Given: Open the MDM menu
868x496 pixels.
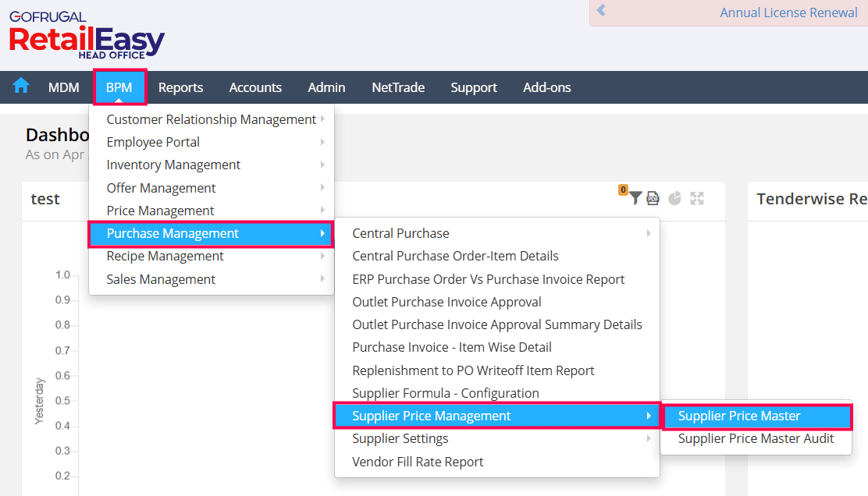Looking at the screenshot, I should (63, 87).
